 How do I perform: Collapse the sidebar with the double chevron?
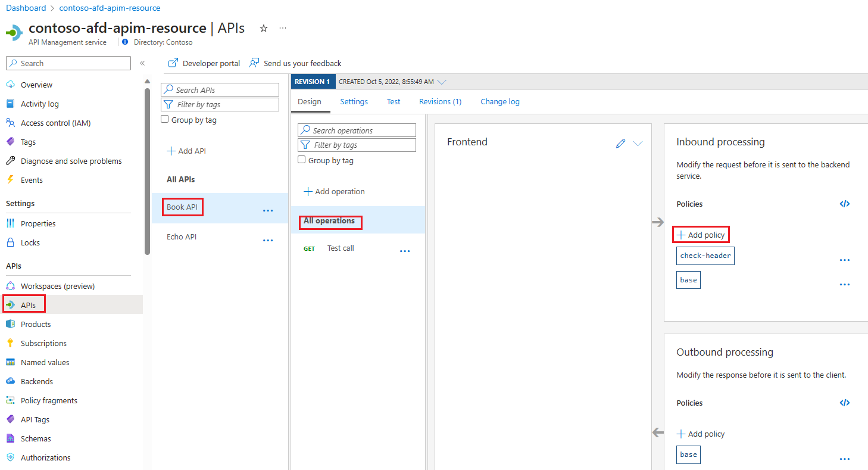143,63
